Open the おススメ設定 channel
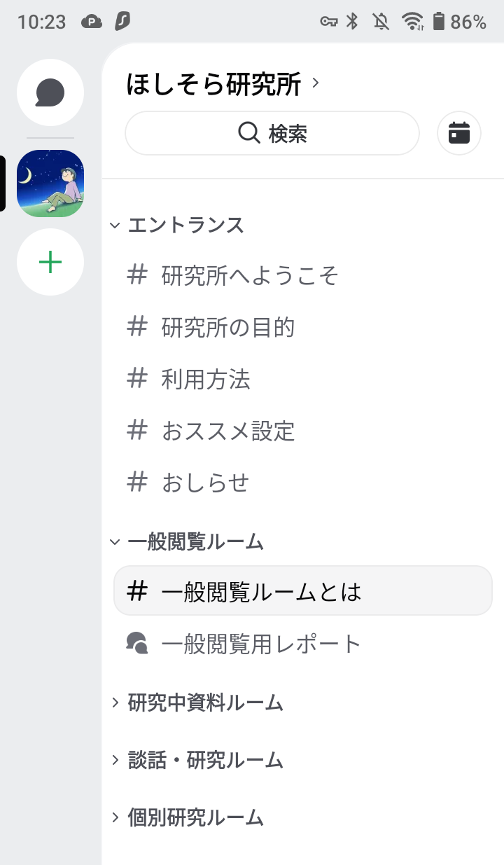 pyautogui.click(x=227, y=431)
